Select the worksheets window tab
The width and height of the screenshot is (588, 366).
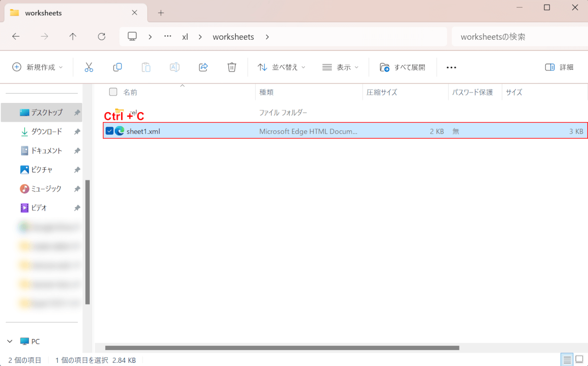[75, 13]
